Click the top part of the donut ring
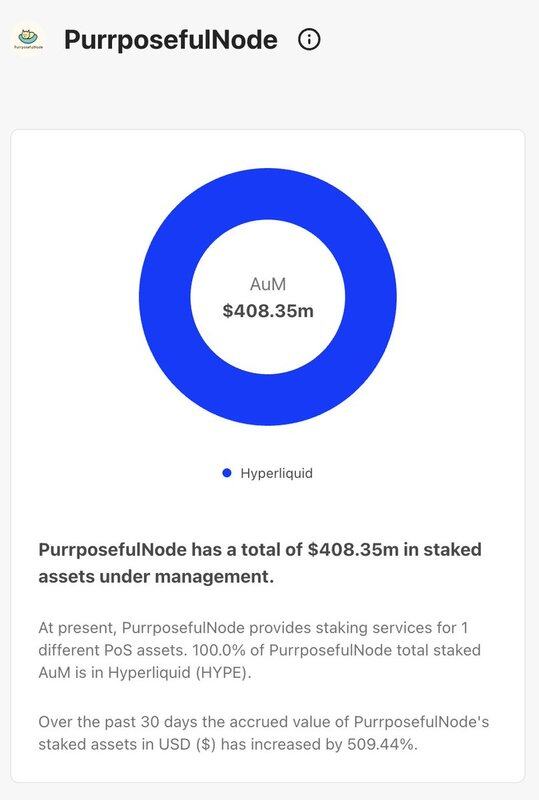 [268, 193]
